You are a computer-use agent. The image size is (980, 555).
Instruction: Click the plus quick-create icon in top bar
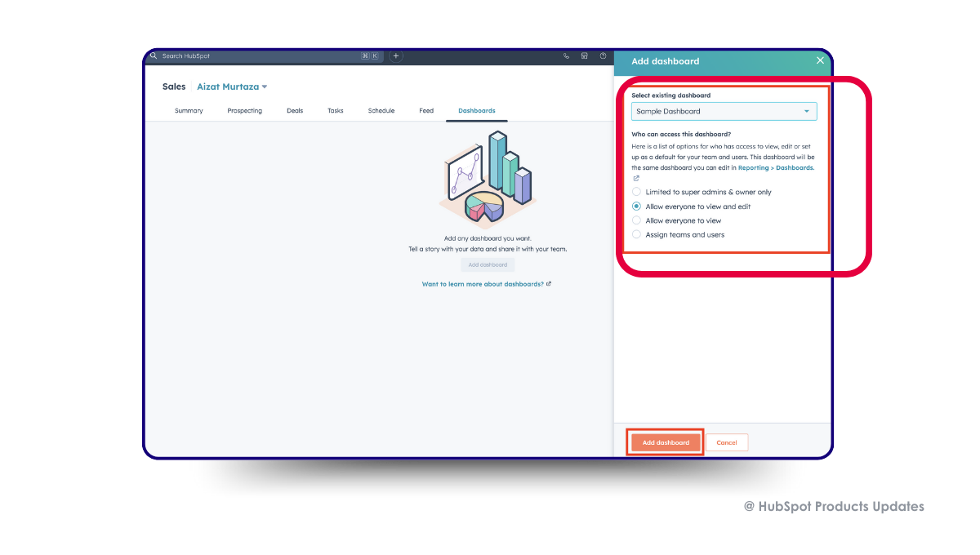pyautogui.click(x=396, y=56)
